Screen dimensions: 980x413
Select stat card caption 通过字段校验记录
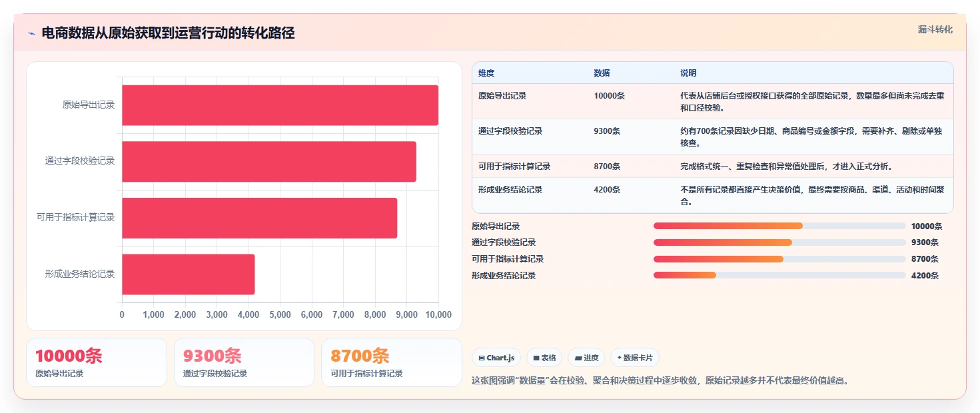[215, 374]
